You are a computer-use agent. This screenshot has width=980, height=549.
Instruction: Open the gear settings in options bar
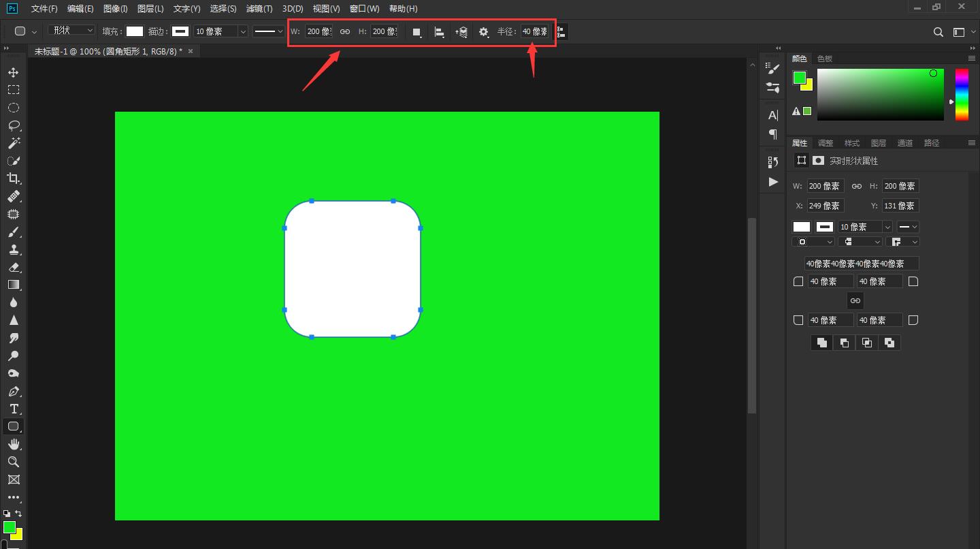tap(483, 32)
